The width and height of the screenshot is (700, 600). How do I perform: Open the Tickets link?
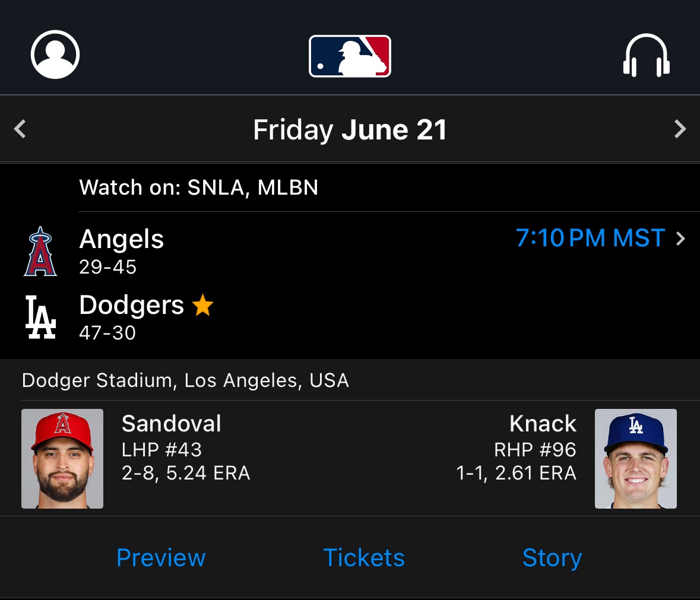tap(364, 558)
